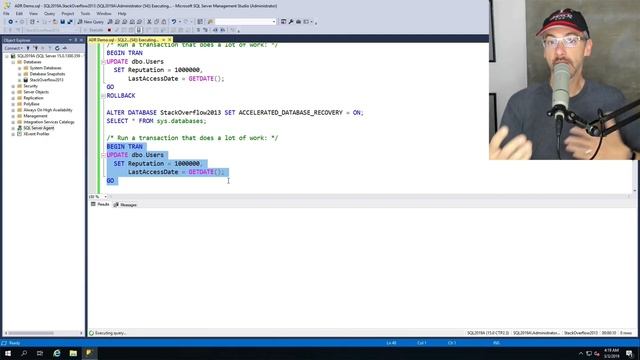Open the Window menu

click(x=104, y=13)
